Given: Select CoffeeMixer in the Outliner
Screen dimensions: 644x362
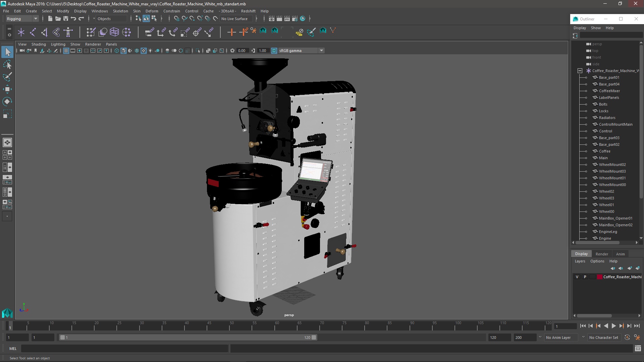Looking at the screenshot, I should (609, 91).
